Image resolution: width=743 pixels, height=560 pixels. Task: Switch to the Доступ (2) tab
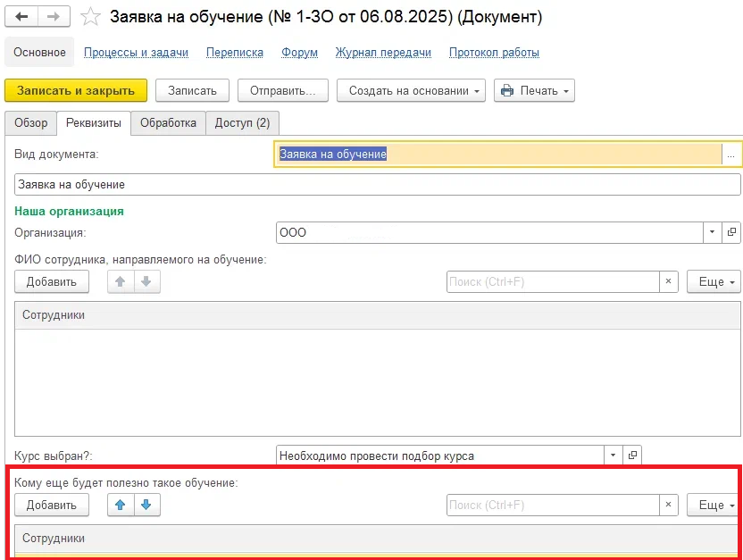tap(242, 123)
